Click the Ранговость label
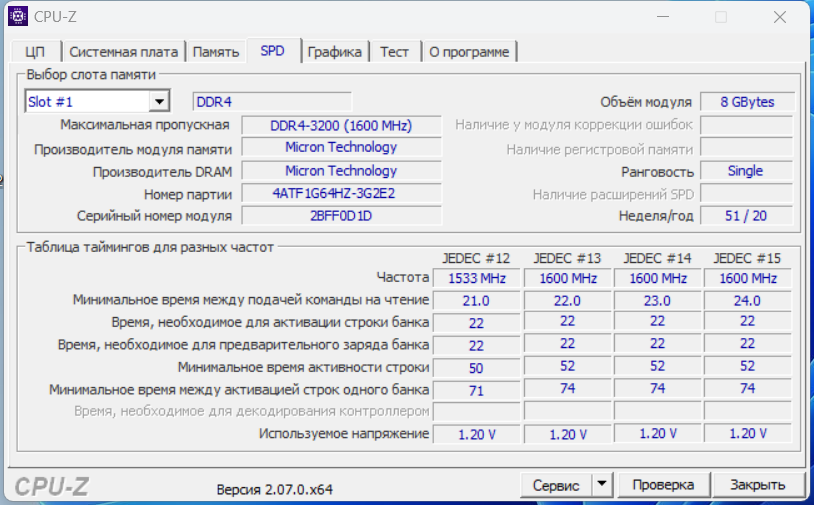 (x=657, y=172)
